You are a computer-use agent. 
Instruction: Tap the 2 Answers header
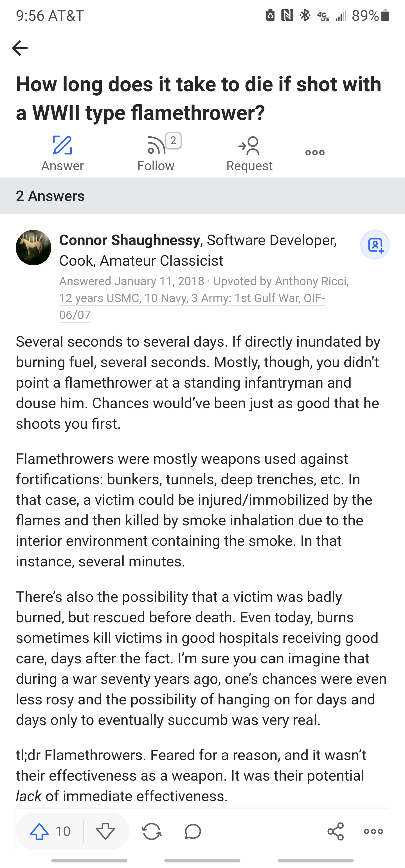[x=50, y=196]
